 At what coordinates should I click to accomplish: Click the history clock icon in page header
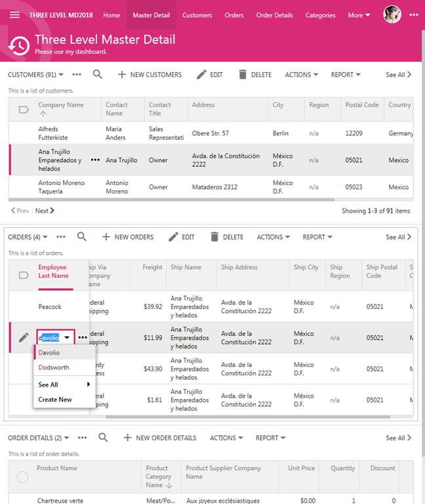18,45
